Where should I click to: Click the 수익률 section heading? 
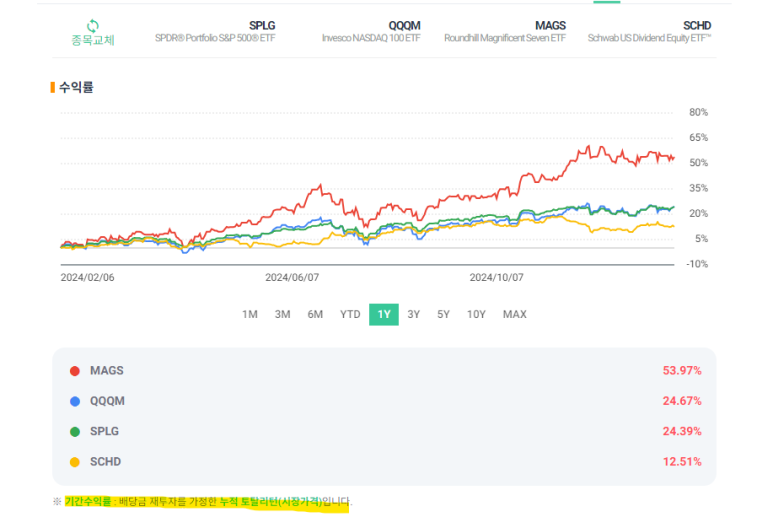(76, 87)
